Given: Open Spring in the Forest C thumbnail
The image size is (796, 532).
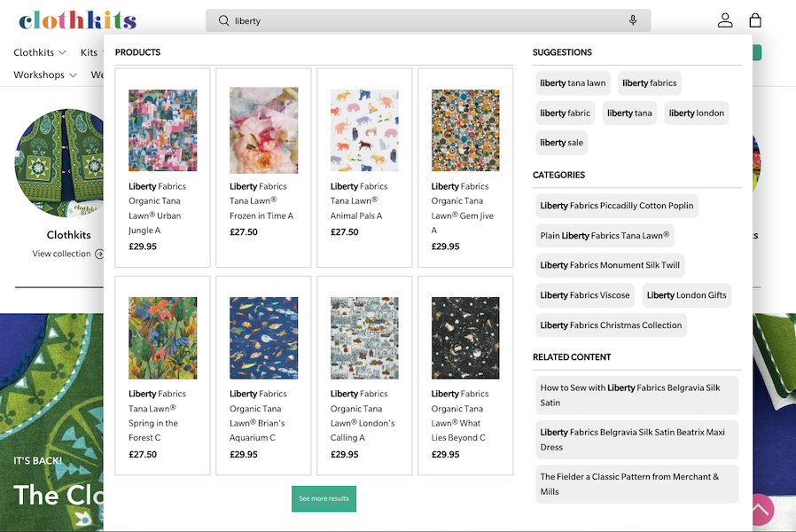Looking at the screenshot, I should [x=162, y=338].
